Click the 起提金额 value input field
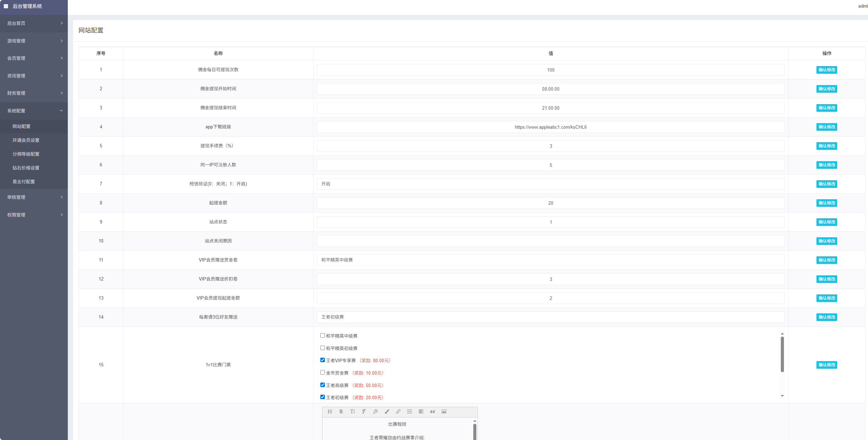This screenshot has width=868, height=440. tap(550, 203)
